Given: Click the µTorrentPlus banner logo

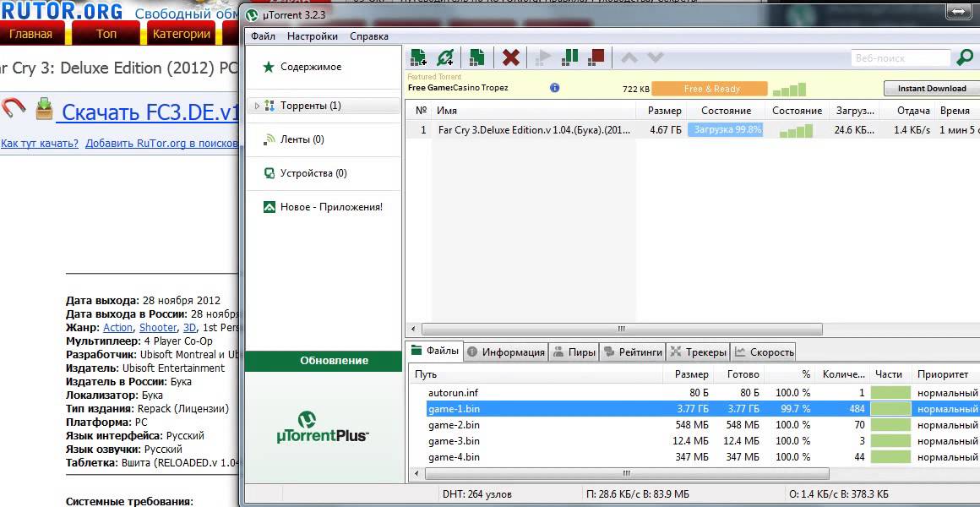Looking at the screenshot, I should (x=323, y=429).
